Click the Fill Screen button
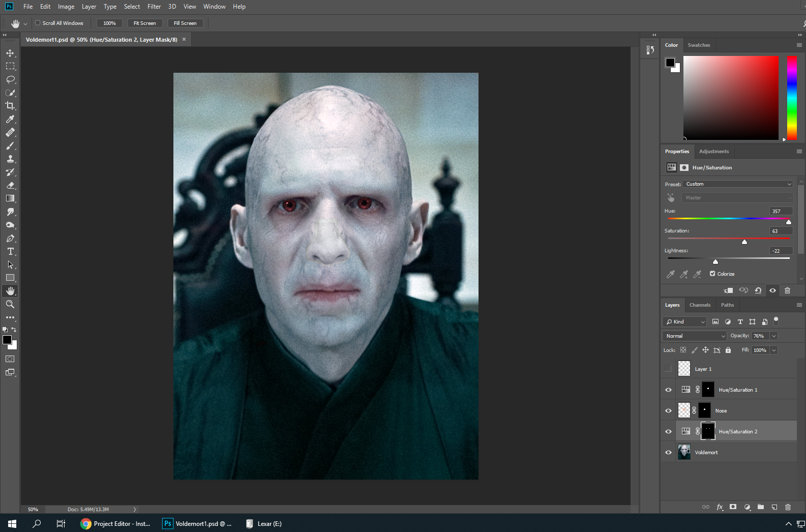The width and height of the screenshot is (806, 532). point(185,23)
